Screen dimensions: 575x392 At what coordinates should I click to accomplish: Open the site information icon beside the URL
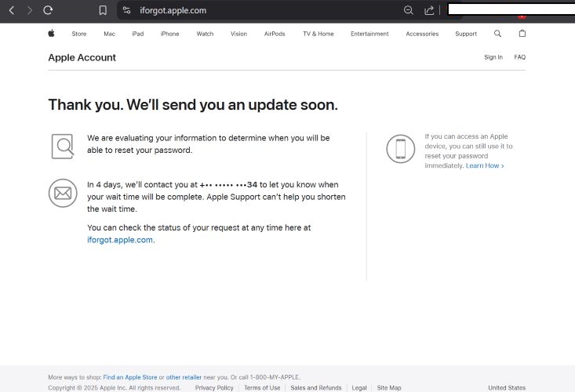point(126,10)
